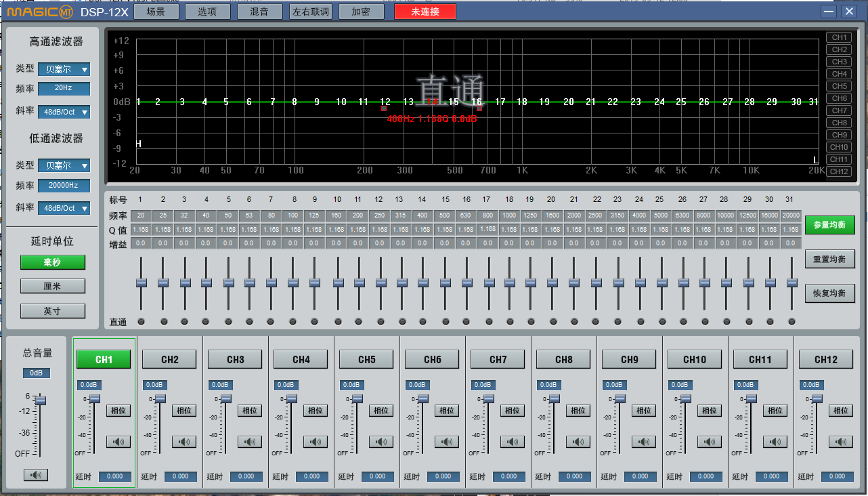Select milliseconds (毫秒) delay unit
This screenshot has width=868, height=496.
[x=52, y=262]
